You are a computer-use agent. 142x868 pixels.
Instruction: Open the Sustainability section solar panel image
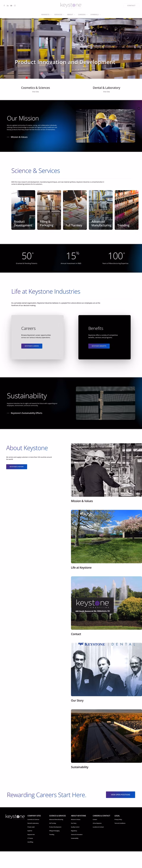tap(105, 403)
